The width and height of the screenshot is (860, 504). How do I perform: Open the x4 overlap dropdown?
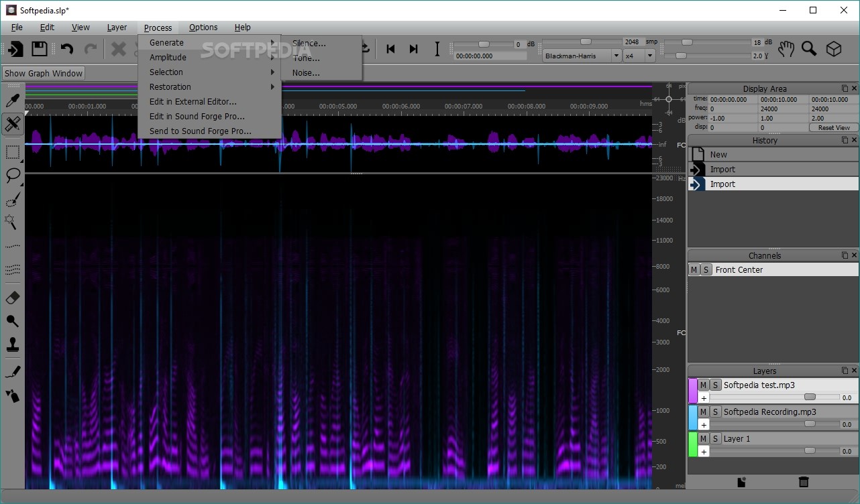[639, 56]
